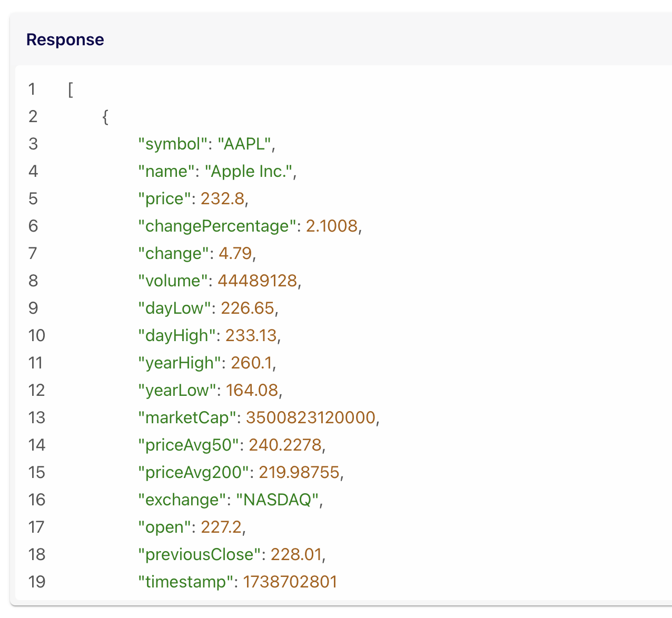Select the volume value 44489128
672x618 pixels.
(x=257, y=281)
